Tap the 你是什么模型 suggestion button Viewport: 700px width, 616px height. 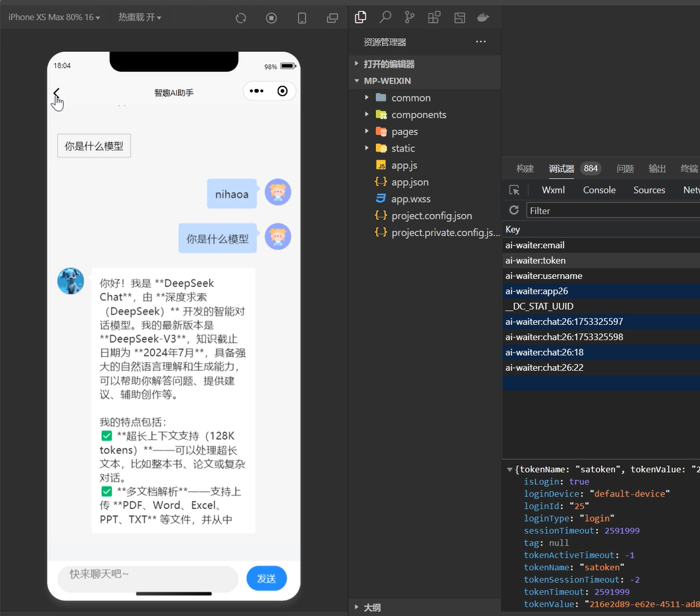coord(94,146)
